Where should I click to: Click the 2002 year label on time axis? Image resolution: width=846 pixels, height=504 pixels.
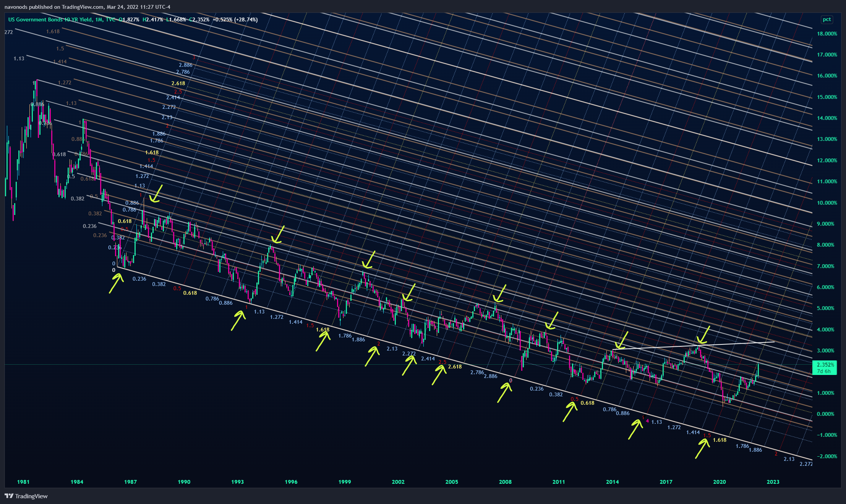tap(398, 482)
